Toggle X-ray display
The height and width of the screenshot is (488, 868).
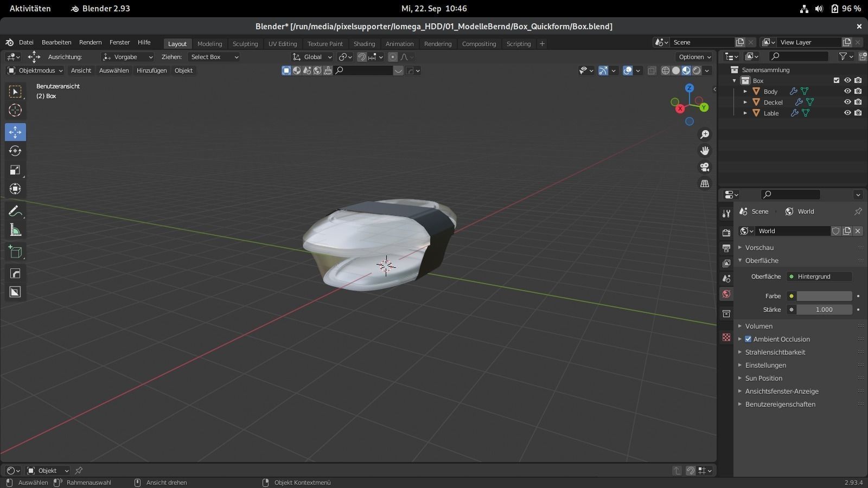pos(652,70)
